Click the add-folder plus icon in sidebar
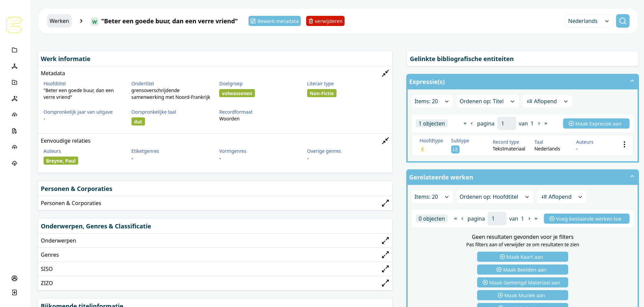The height and width of the screenshot is (307, 644). click(x=14, y=82)
